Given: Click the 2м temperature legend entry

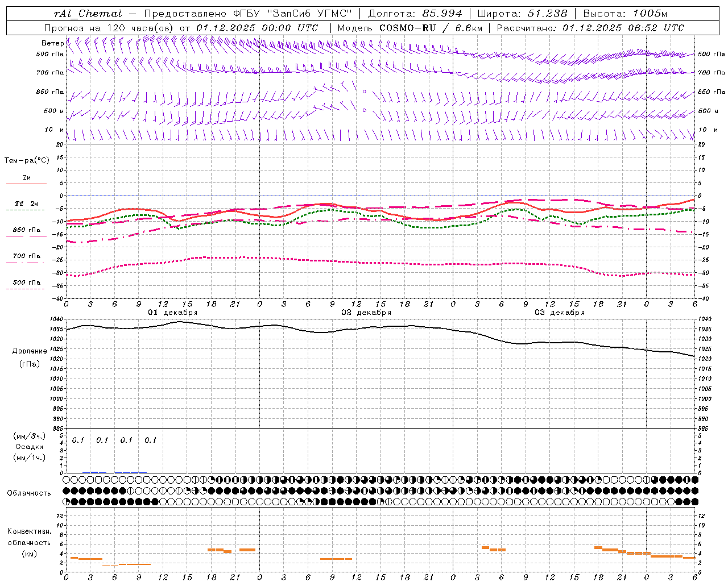Looking at the screenshot, I should point(27,178).
